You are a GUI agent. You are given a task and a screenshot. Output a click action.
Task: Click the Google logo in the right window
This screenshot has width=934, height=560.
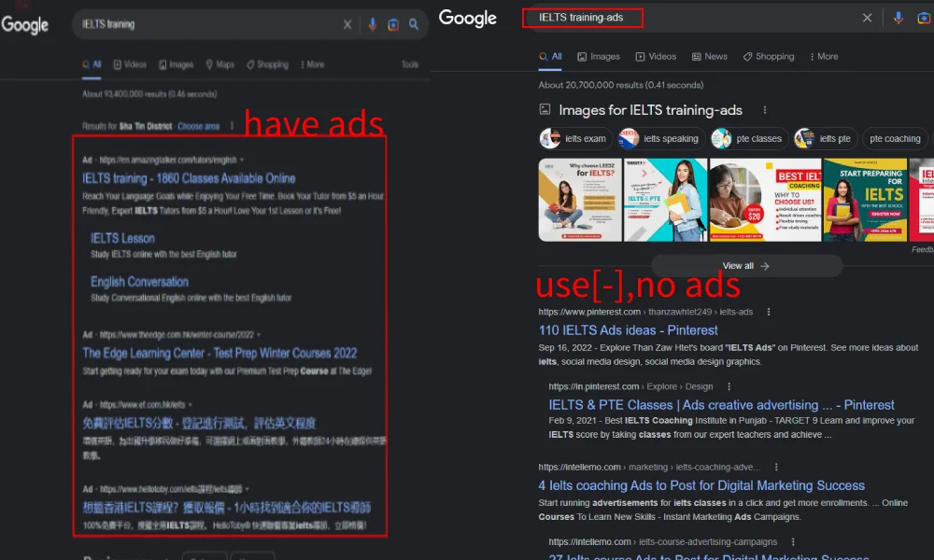click(x=468, y=19)
